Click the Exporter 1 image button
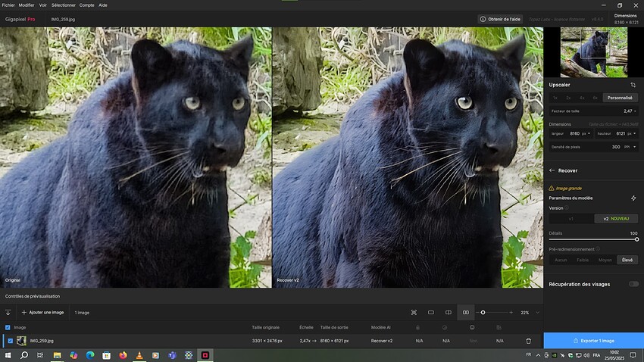This screenshot has height=362, width=644. tap(594, 341)
